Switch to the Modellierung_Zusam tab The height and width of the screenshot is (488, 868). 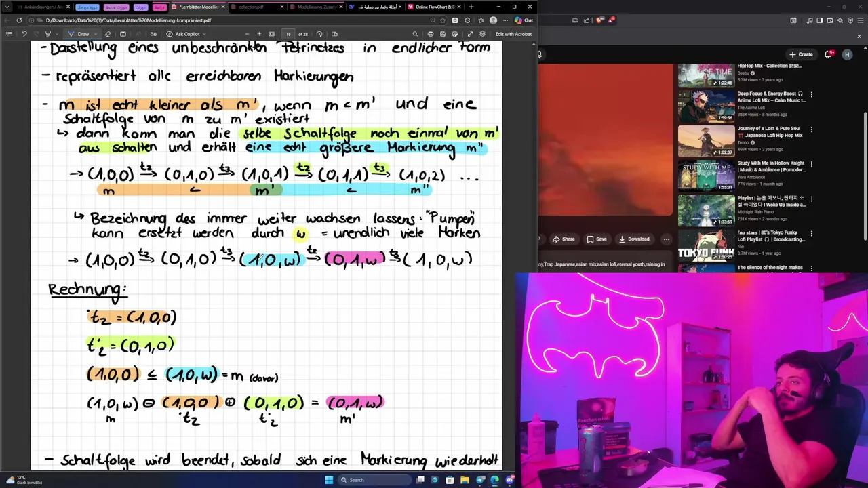click(x=317, y=7)
